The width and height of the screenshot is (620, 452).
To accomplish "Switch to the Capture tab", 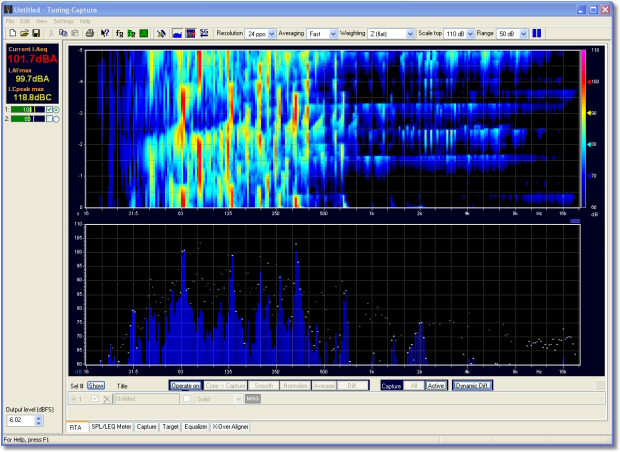I will (x=147, y=427).
